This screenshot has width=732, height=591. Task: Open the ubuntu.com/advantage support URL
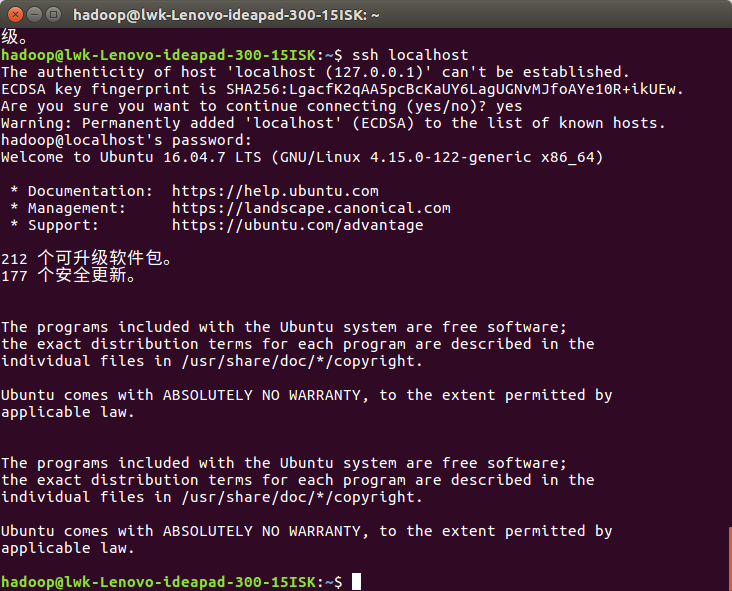pyautogui.click(x=297, y=225)
